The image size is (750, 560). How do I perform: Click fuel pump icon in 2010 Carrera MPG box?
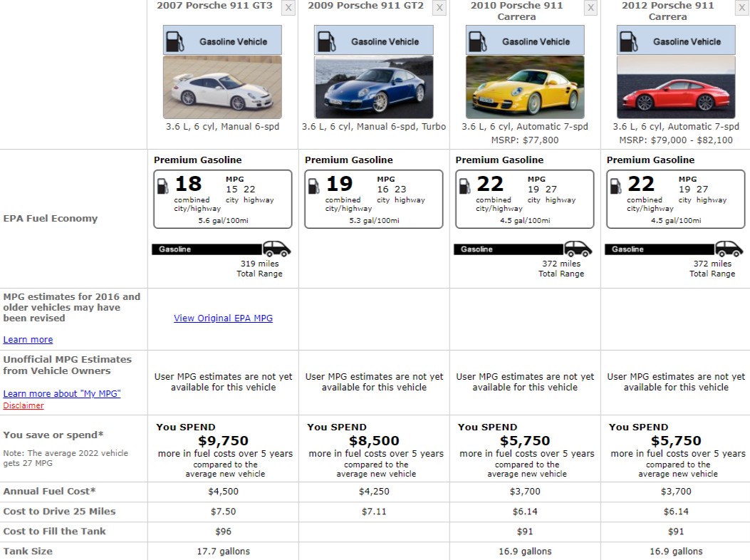tap(464, 186)
